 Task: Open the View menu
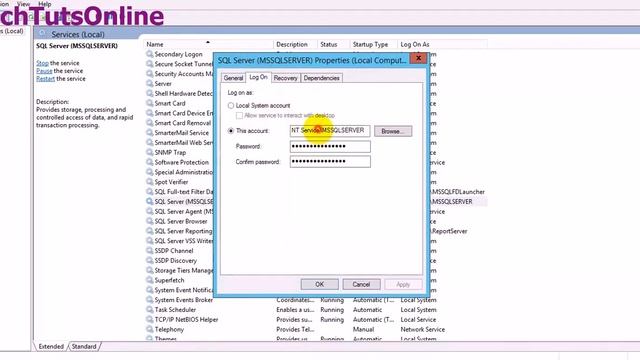(x=23, y=4)
